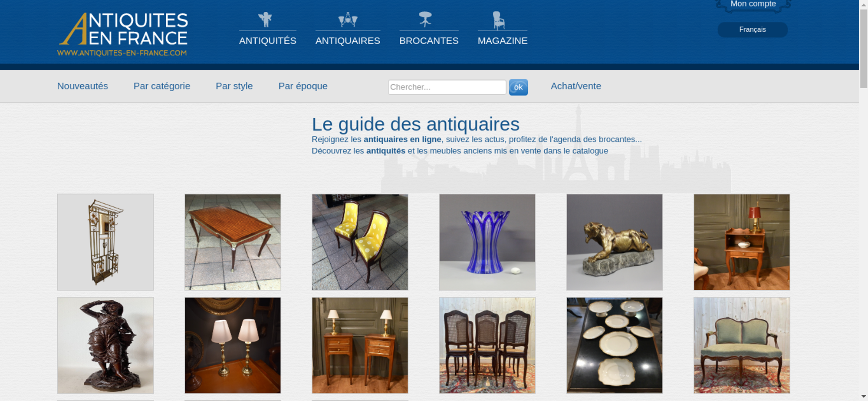The width and height of the screenshot is (868, 401).
Task: Open the blue crystal vase thumbnail
Action: point(487,242)
